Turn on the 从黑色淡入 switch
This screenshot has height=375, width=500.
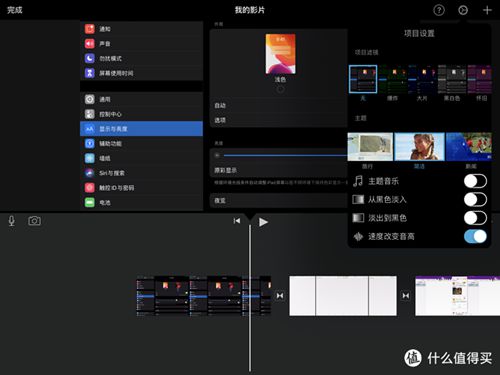click(x=475, y=200)
